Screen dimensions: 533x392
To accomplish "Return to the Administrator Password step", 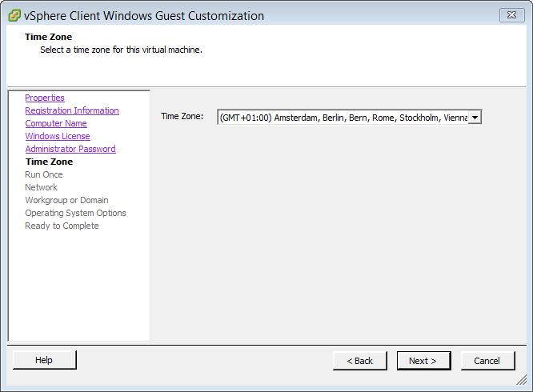I will pyautogui.click(x=70, y=149).
